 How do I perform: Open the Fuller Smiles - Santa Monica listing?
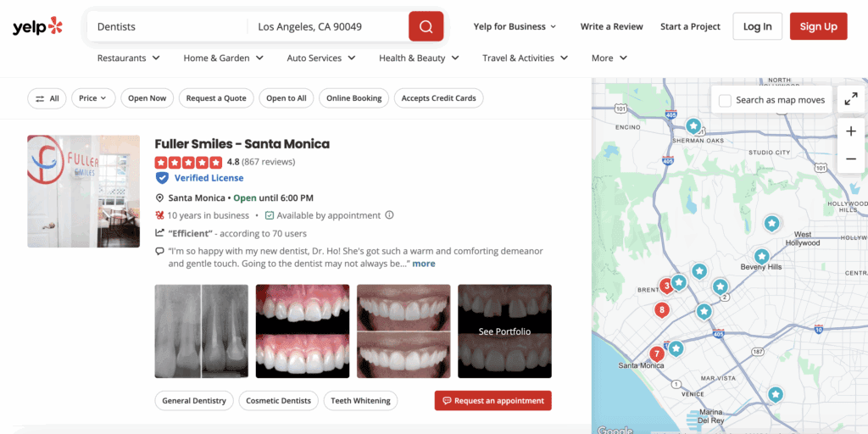pyautogui.click(x=242, y=144)
